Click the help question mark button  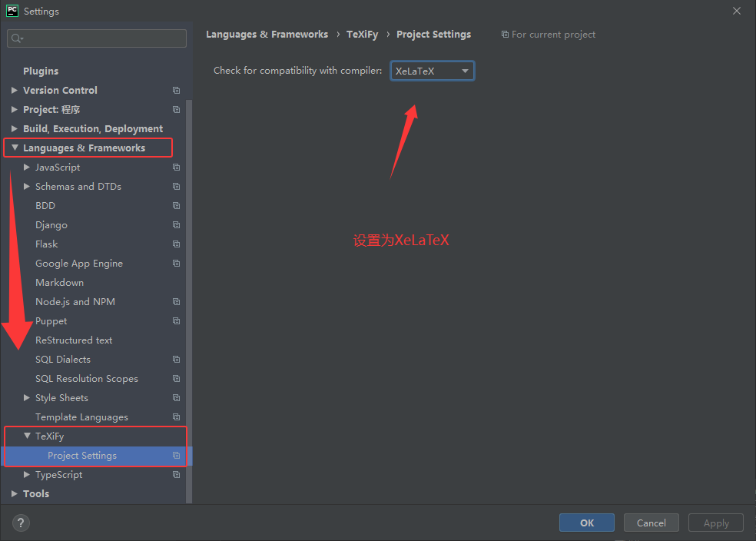pos(21,523)
